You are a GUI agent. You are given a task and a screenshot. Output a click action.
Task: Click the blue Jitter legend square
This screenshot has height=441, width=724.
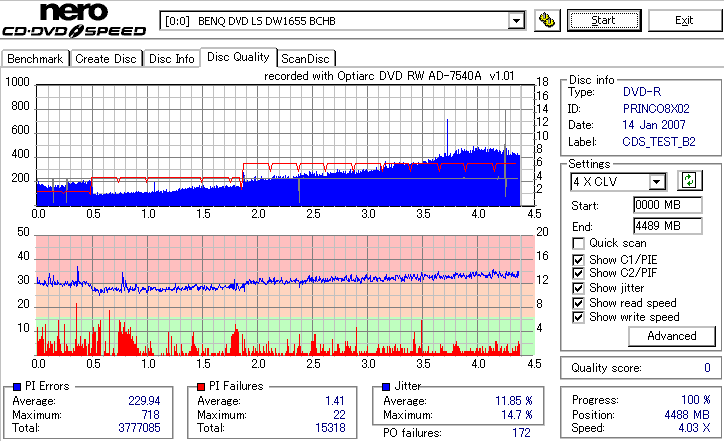pyautogui.click(x=386, y=387)
